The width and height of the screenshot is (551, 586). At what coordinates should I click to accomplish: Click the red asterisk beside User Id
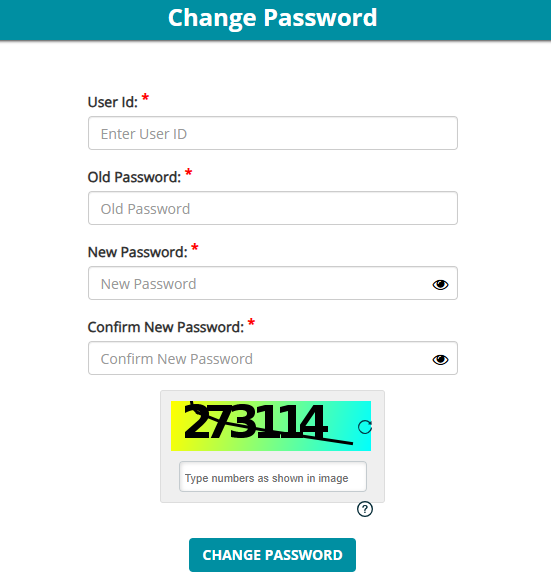click(145, 98)
